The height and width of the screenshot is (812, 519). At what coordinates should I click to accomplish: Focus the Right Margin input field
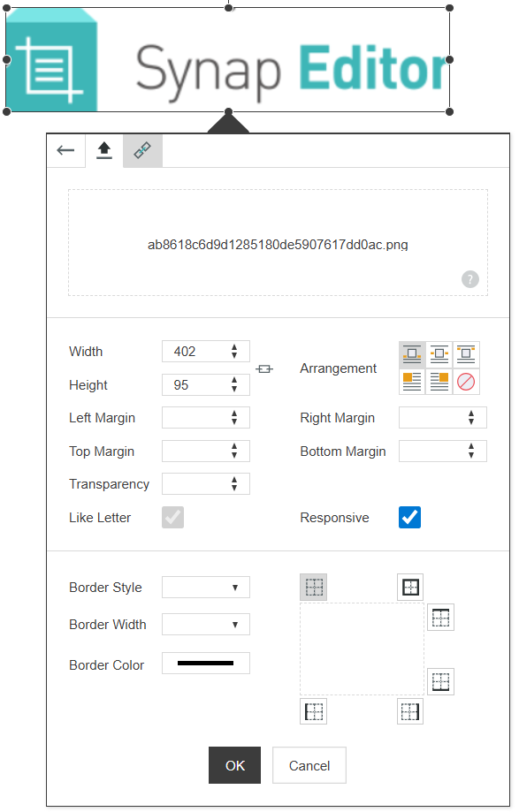443,417
